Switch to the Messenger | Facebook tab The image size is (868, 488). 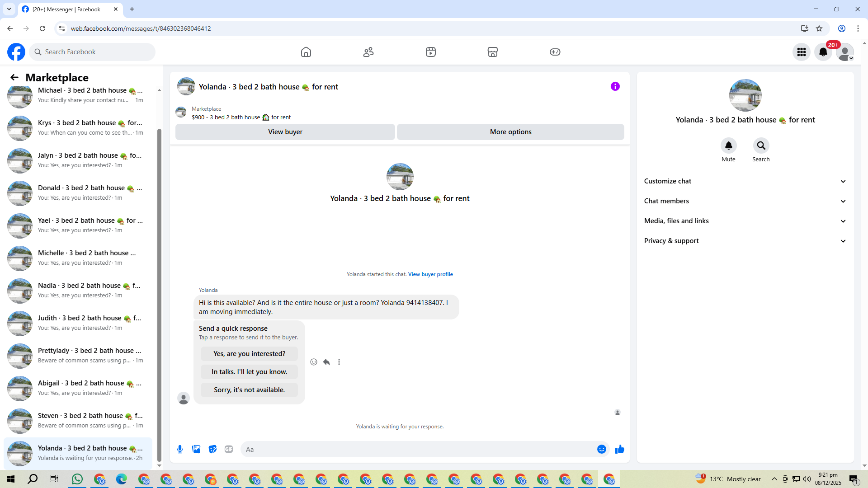coord(70,9)
